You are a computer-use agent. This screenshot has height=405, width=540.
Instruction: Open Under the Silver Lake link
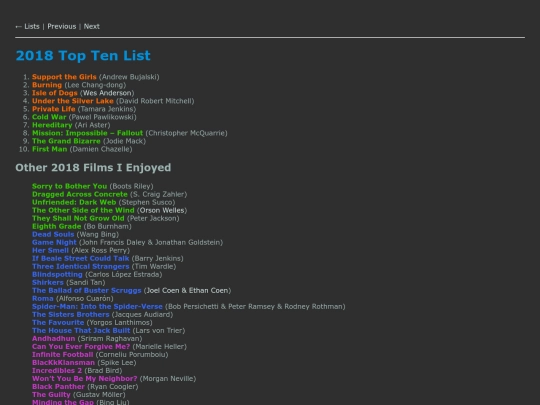[73, 101]
